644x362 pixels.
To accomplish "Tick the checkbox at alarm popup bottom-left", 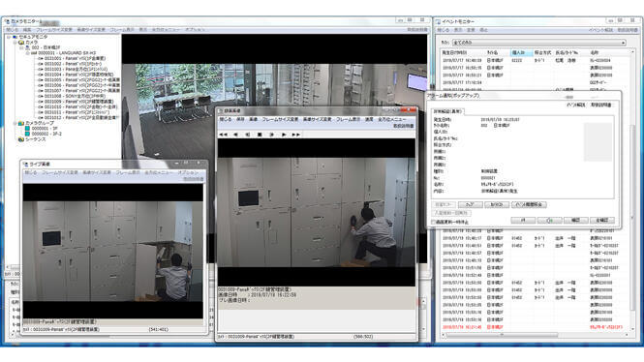I will click(x=433, y=222).
